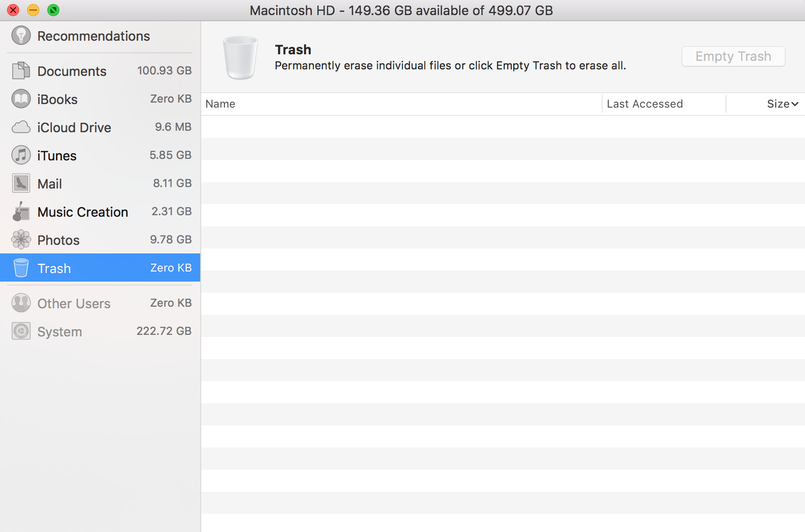Screen dimensions: 805x532
Task: Click the iCloud Drive size 9.6 MB
Action: click(173, 127)
